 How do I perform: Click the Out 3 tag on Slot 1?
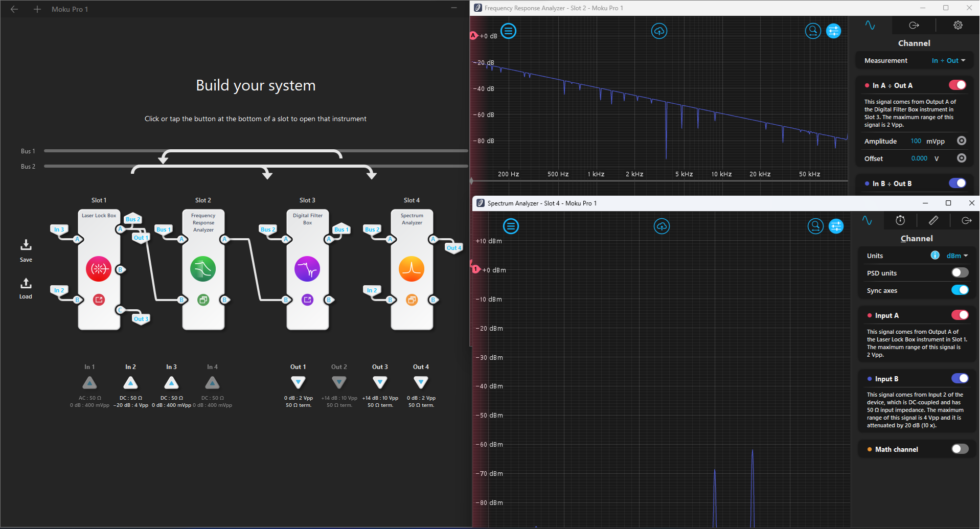[x=141, y=319]
